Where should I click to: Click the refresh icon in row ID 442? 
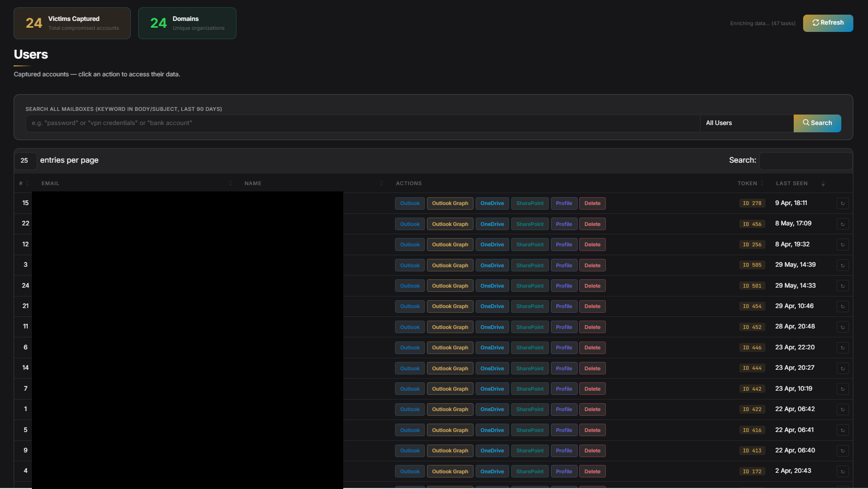[x=842, y=389]
